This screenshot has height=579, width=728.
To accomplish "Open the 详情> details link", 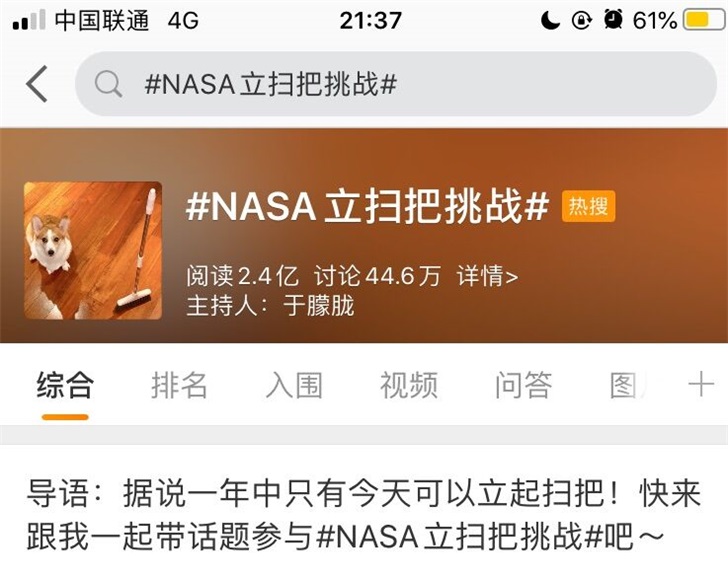I will [x=487, y=276].
